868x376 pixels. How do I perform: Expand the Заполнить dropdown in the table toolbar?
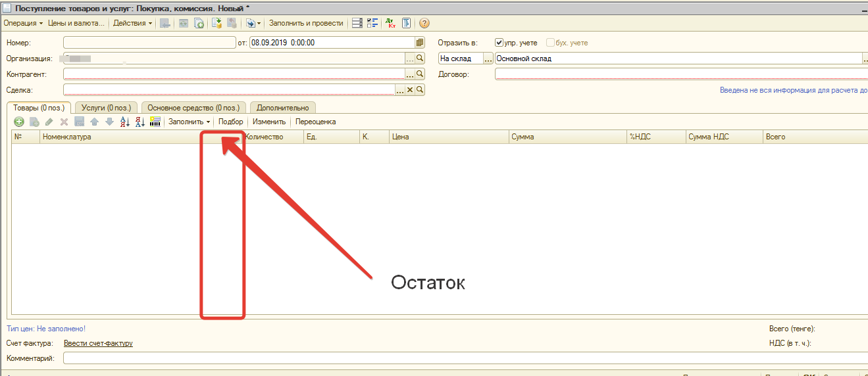click(x=190, y=122)
